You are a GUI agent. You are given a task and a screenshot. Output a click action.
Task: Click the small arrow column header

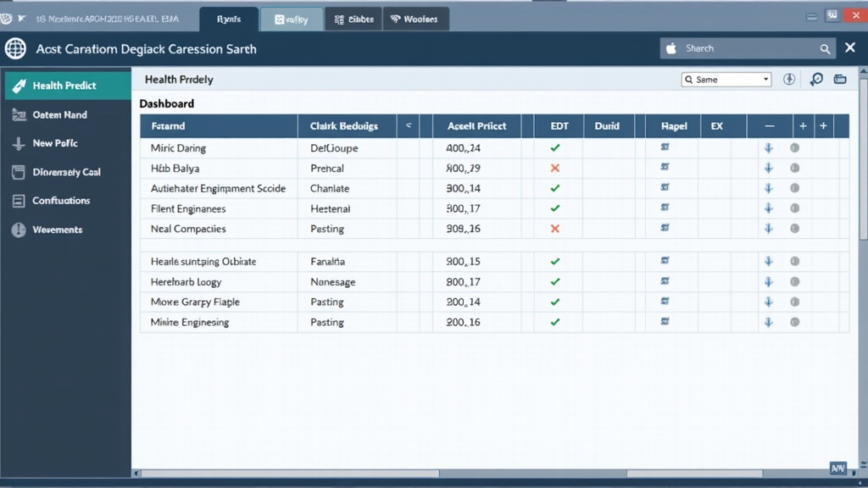coord(408,126)
